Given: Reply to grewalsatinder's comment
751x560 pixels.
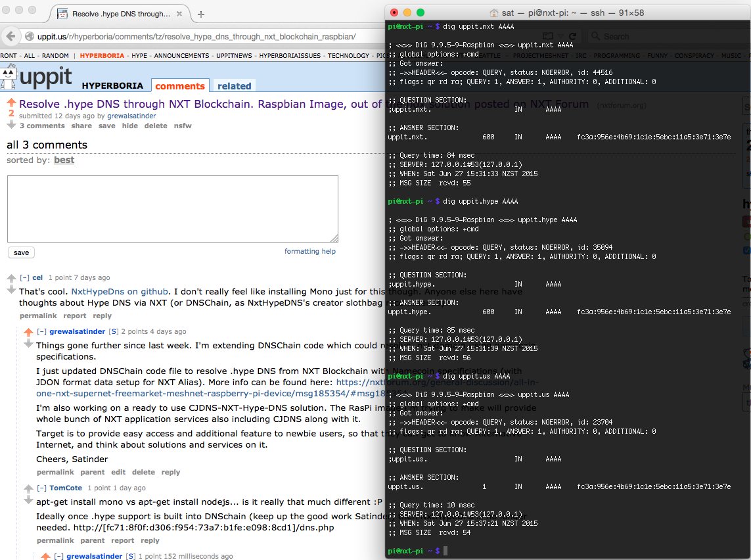Looking at the screenshot, I should coord(171,472).
